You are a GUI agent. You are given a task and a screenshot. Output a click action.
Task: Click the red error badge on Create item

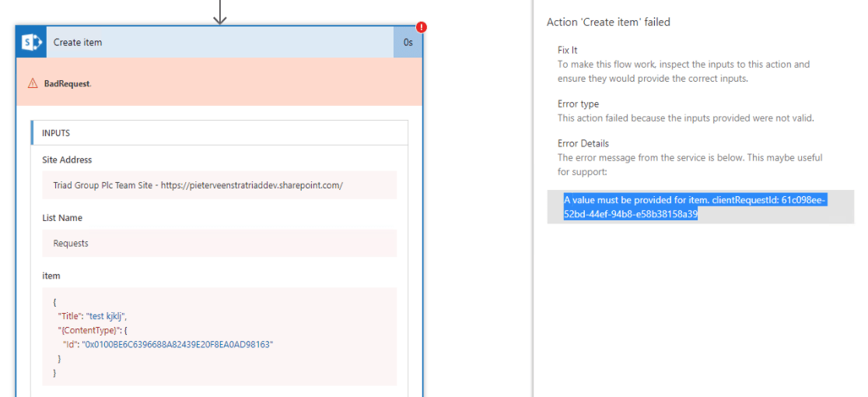[x=422, y=27]
